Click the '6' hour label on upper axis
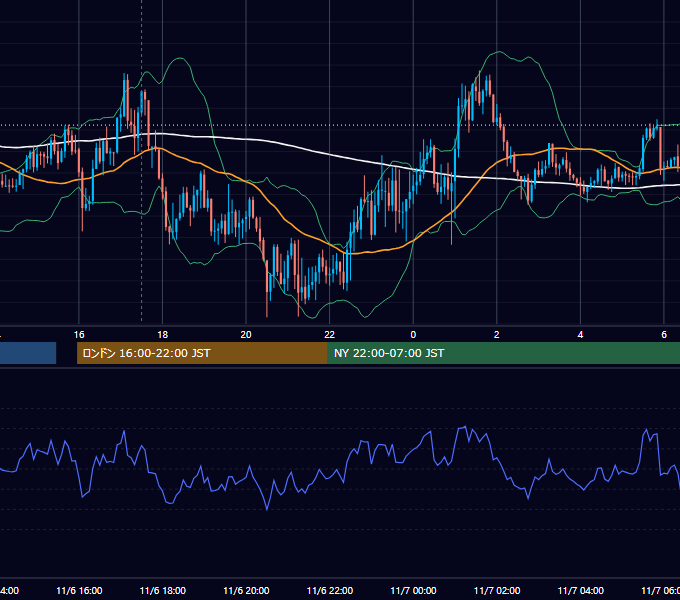The width and height of the screenshot is (680, 600). [664, 335]
